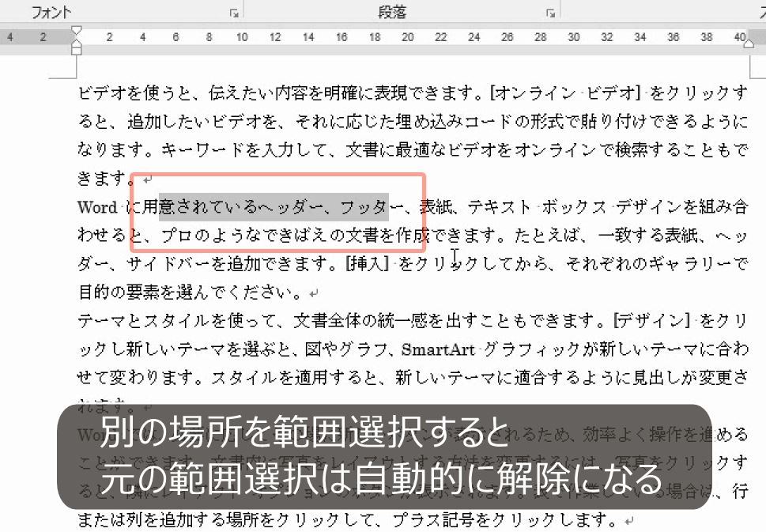This screenshot has height=532, width=766.
Task: Click the text [オンライン ビデオ]
Action: click(x=566, y=92)
